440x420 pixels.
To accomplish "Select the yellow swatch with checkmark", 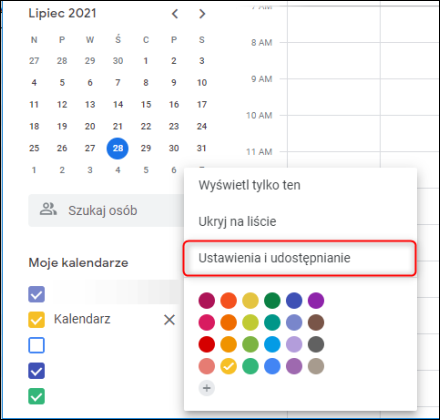I will (229, 366).
